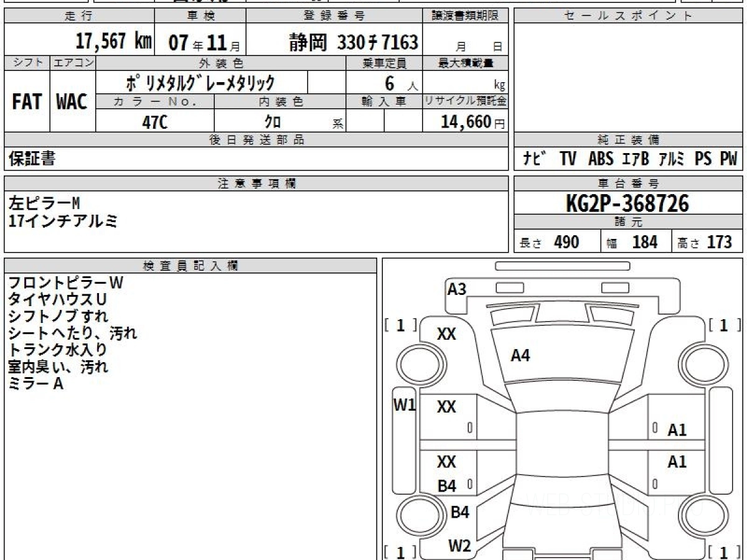Click the width value 184
Viewport: 747px width, 560px height.
pyautogui.click(x=644, y=242)
